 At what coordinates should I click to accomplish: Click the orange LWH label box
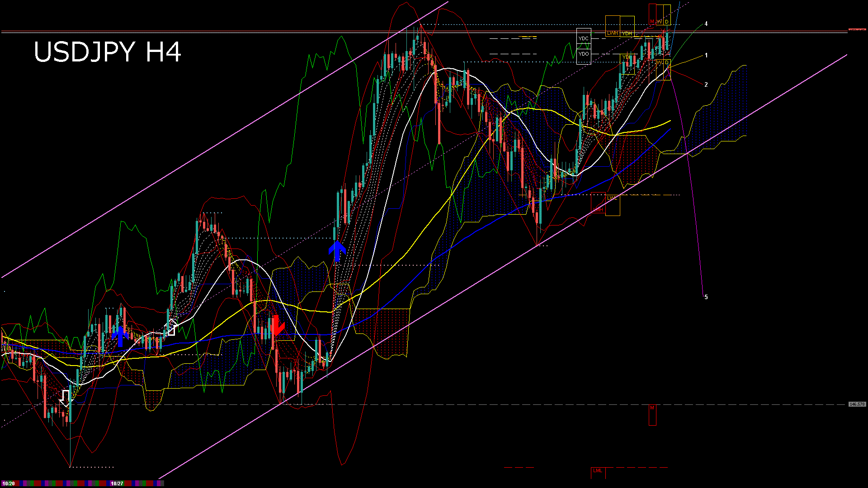coord(612,33)
